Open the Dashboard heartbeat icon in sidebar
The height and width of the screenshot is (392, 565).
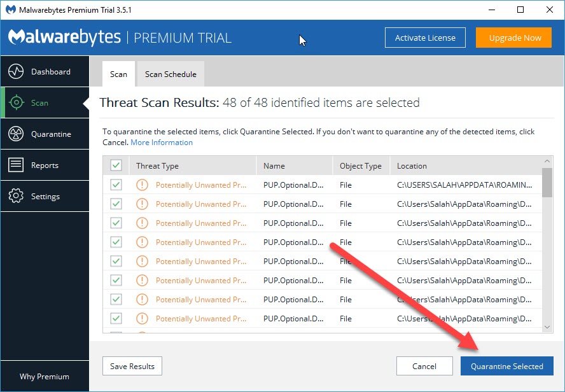(x=16, y=71)
